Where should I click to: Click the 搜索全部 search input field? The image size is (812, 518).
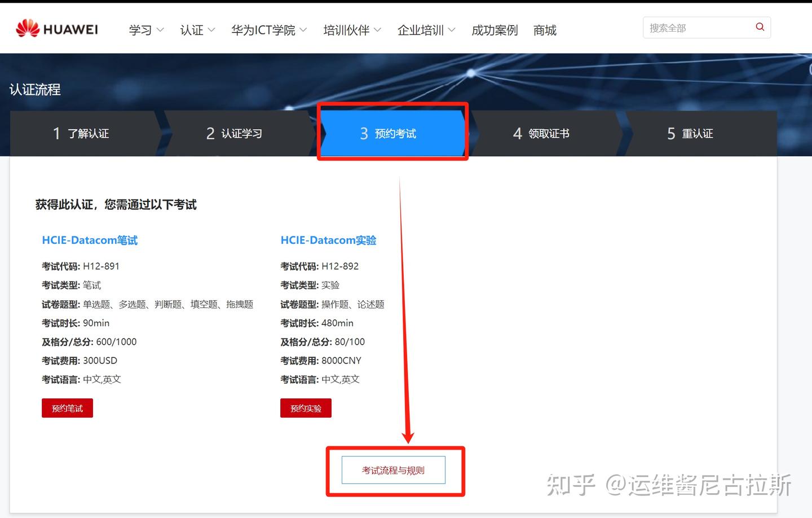694,27
